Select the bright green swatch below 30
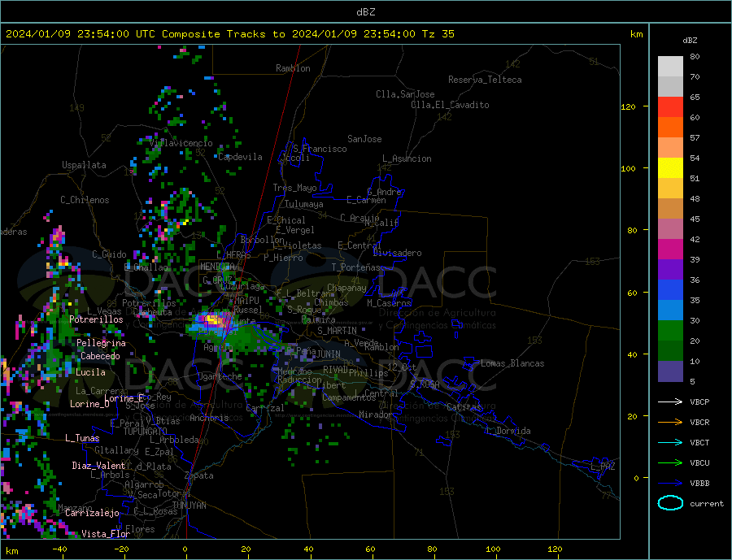 [x=670, y=331]
